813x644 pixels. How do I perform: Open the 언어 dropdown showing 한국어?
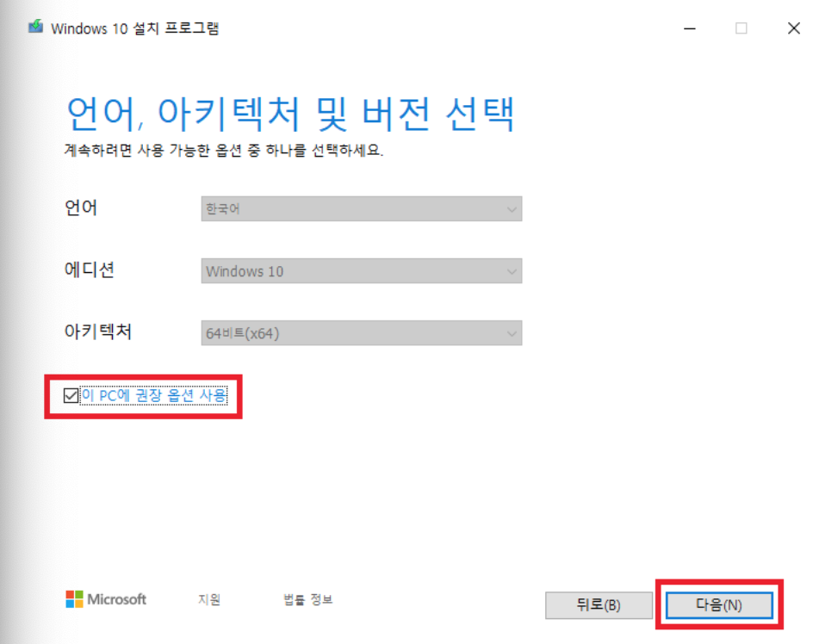coord(362,209)
